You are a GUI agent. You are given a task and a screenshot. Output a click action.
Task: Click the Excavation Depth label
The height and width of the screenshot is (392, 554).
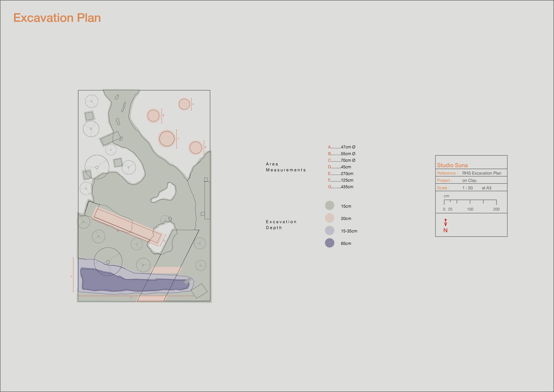(x=281, y=225)
